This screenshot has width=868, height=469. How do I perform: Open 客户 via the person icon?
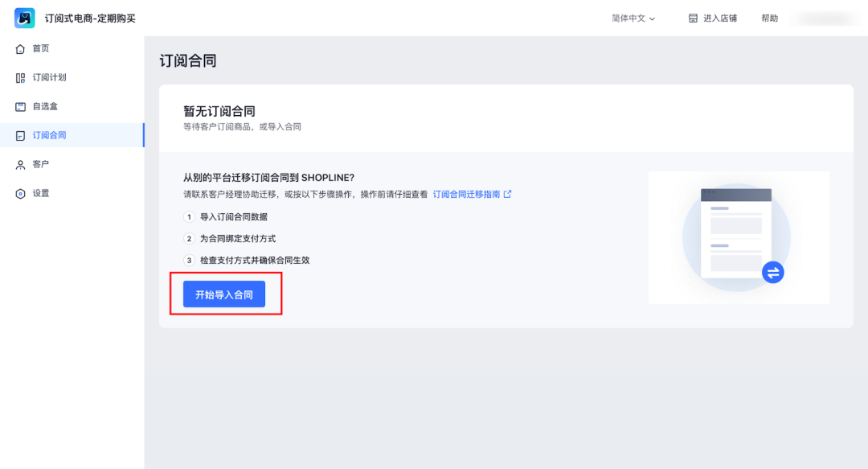pos(21,165)
